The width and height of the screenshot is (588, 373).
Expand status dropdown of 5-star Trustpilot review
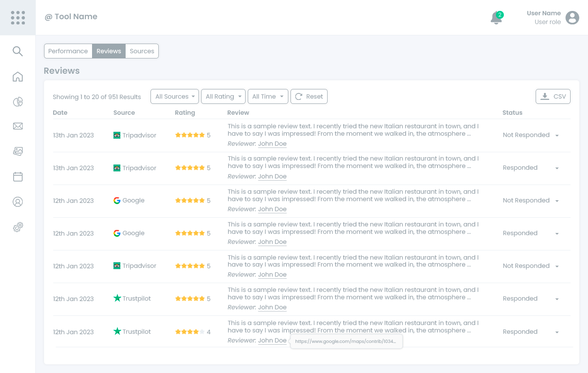557,299
